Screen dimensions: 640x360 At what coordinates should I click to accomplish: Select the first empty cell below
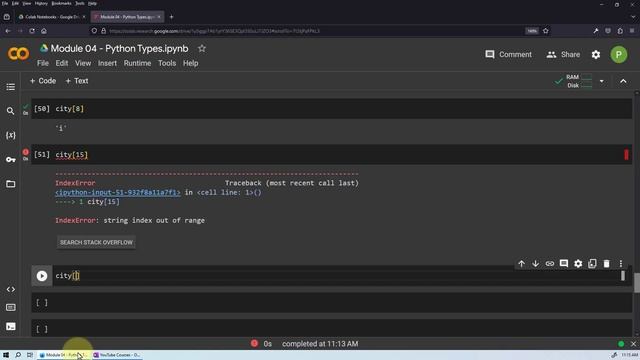pos(331,302)
